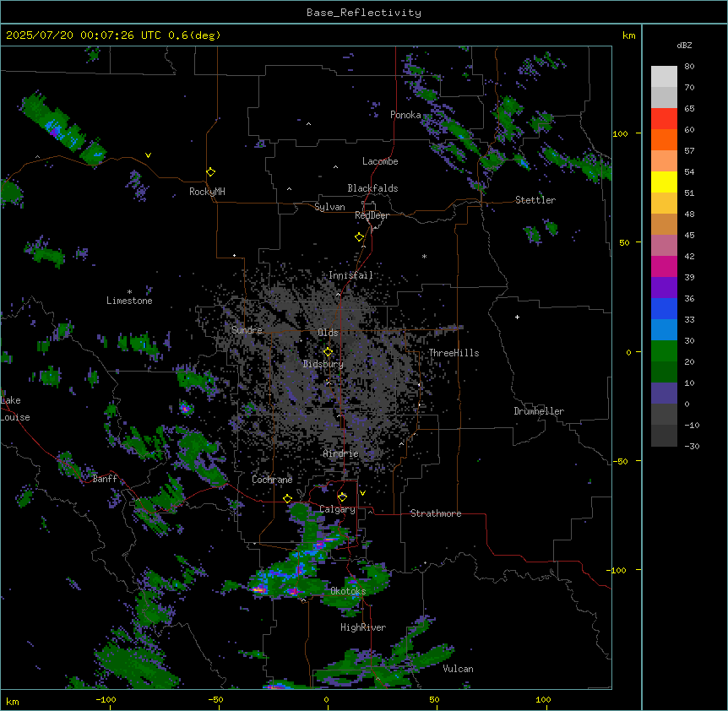This screenshot has width=728, height=711.
Task: Click the yellow diamond marker between Olds and Didsbury
Action: 328,352
